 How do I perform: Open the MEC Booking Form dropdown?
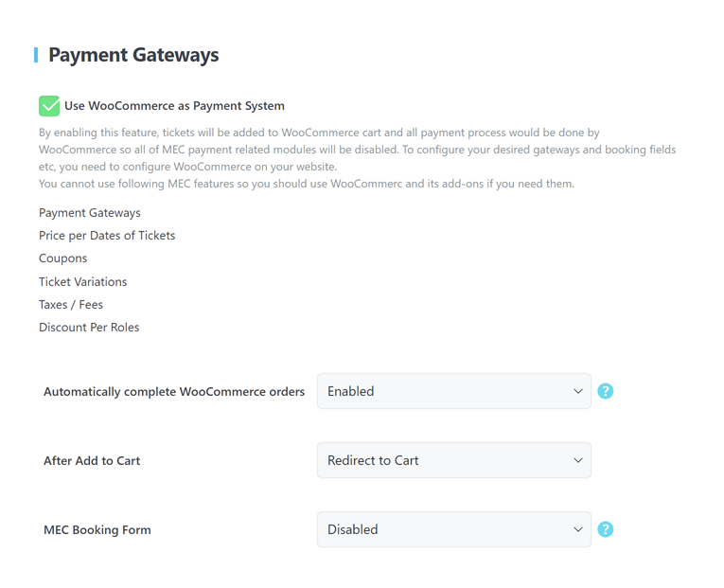click(x=453, y=529)
